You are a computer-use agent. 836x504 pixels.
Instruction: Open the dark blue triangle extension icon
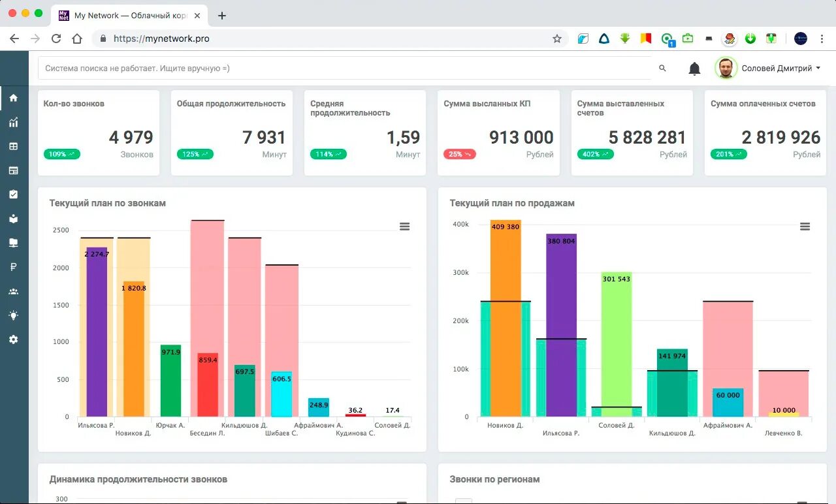[x=604, y=39]
